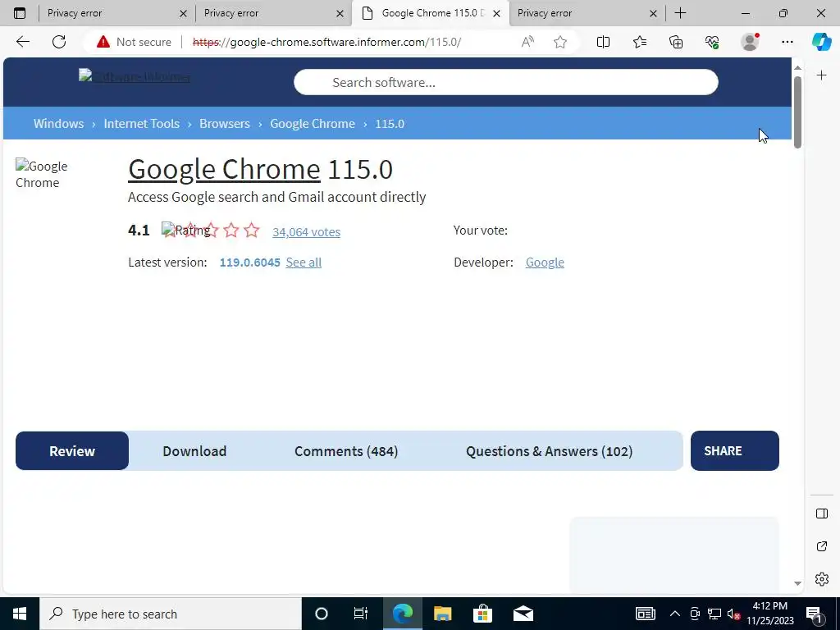Open the Download tab
The height and width of the screenshot is (630, 840).
coord(194,451)
